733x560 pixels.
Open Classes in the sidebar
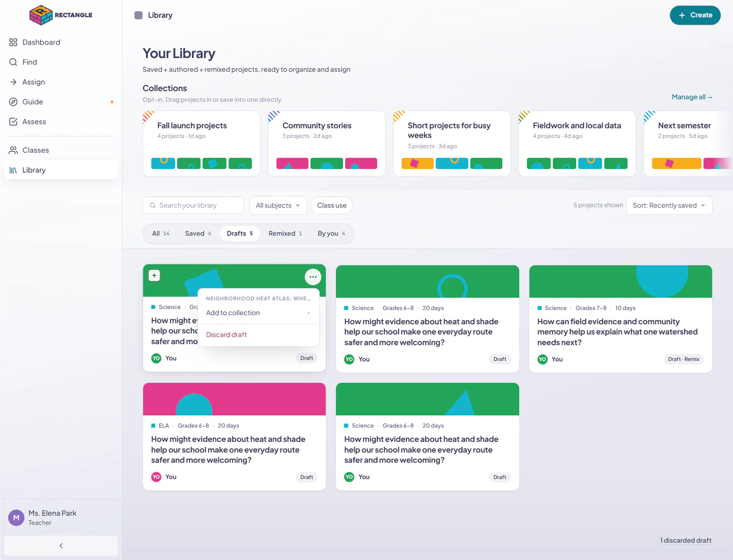pyautogui.click(x=61, y=150)
